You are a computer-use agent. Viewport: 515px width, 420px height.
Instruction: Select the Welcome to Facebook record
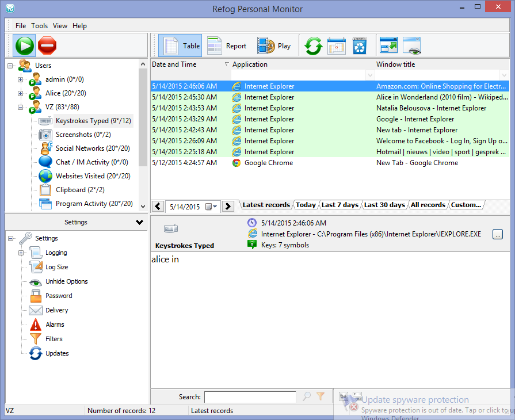pyautogui.click(x=330, y=141)
